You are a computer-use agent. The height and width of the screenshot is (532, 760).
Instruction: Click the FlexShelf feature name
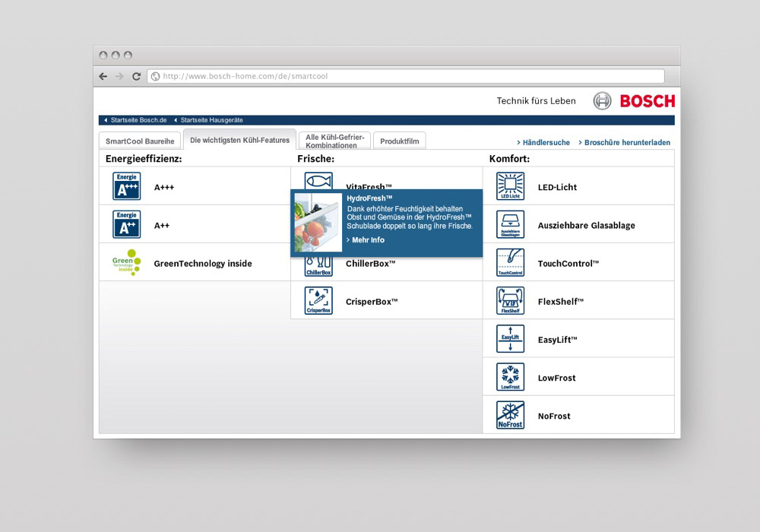pyautogui.click(x=561, y=302)
